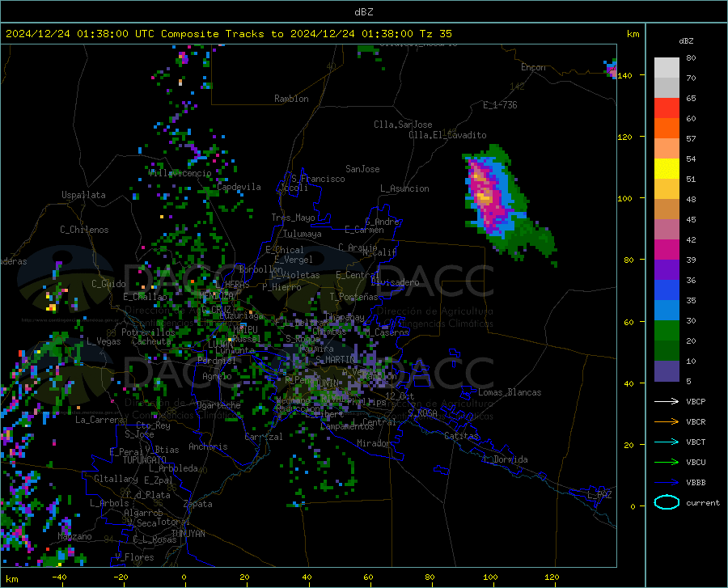Click the MAIPU map label
This screenshot has height=588, width=728.
(245, 329)
